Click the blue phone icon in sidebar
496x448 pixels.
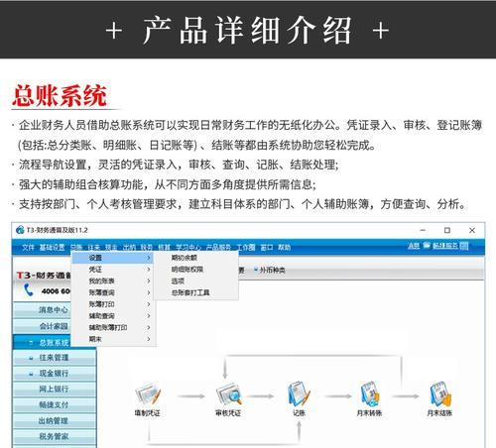pyautogui.click(x=29, y=290)
